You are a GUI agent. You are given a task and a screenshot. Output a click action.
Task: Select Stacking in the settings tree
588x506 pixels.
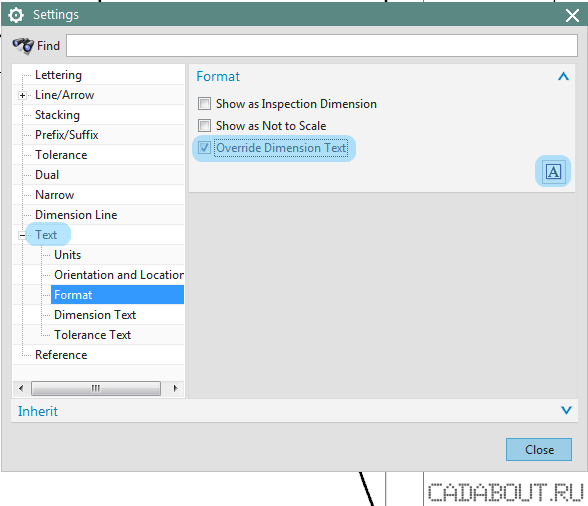[57, 115]
